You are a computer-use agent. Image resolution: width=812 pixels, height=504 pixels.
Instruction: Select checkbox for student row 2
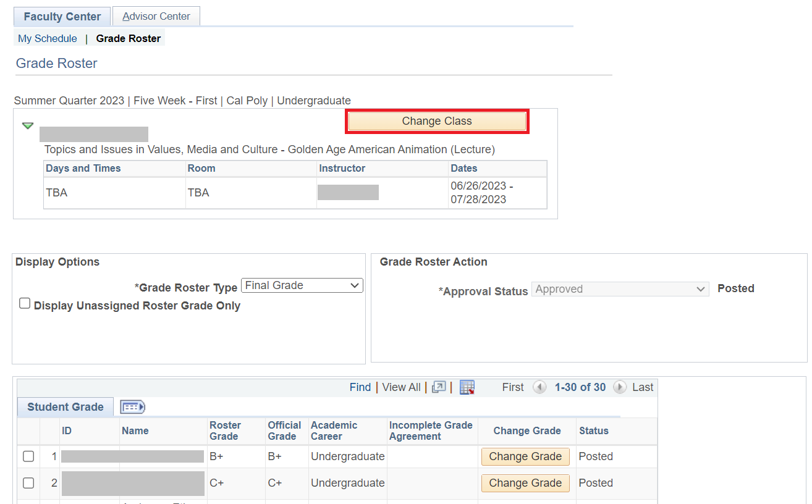tap(28, 483)
